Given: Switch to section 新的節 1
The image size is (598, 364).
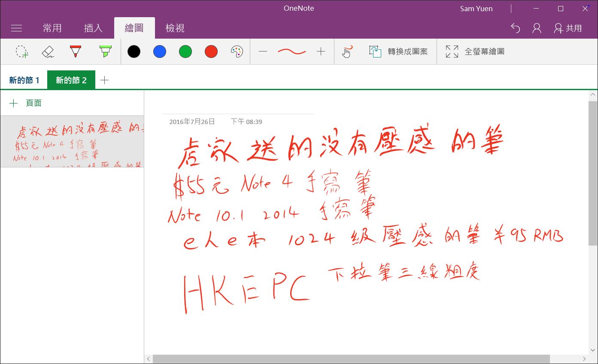Looking at the screenshot, I should pos(24,80).
